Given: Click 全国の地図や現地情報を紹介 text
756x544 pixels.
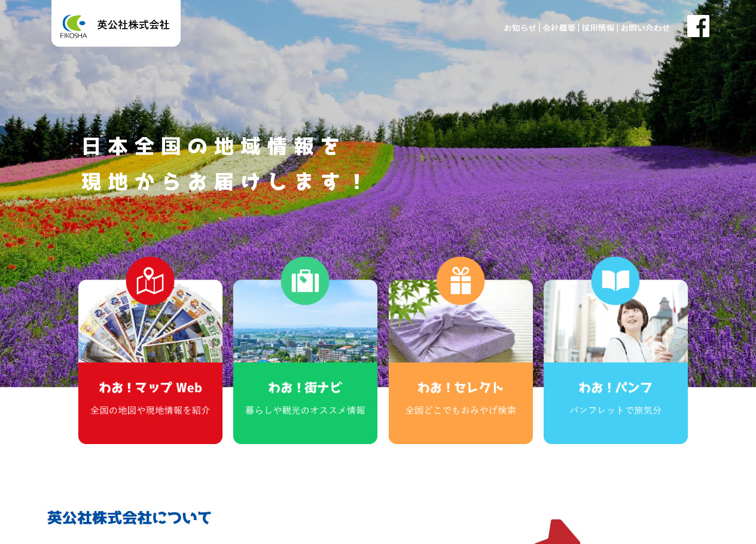Looking at the screenshot, I should (150, 411).
